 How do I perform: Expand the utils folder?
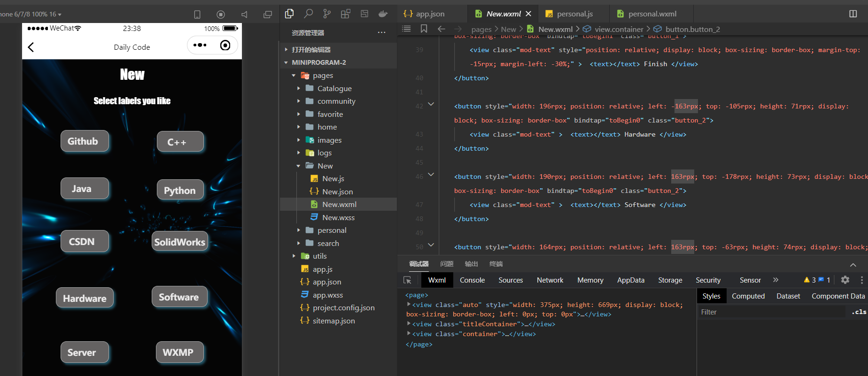point(294,256)
